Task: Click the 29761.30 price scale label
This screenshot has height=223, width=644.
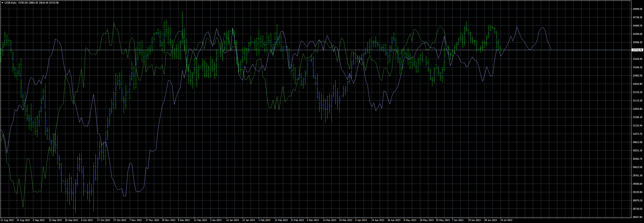Action: pos(637,176)
